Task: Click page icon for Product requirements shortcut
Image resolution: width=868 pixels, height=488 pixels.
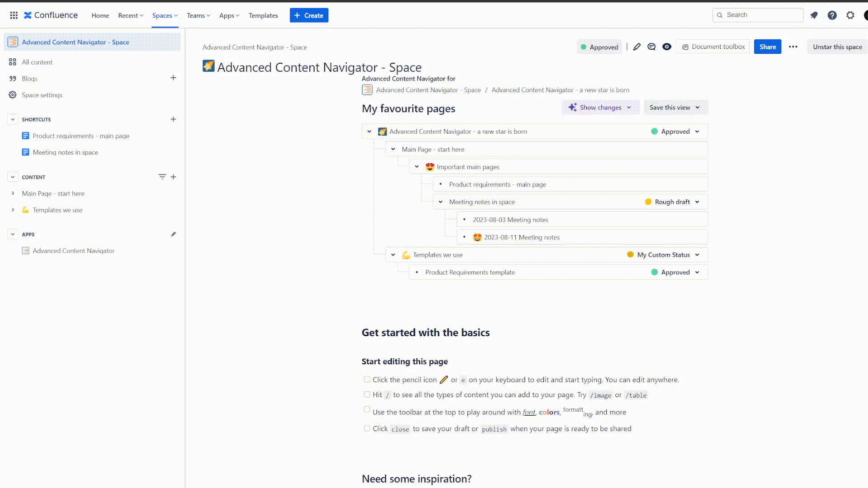Action: point(26,136)
